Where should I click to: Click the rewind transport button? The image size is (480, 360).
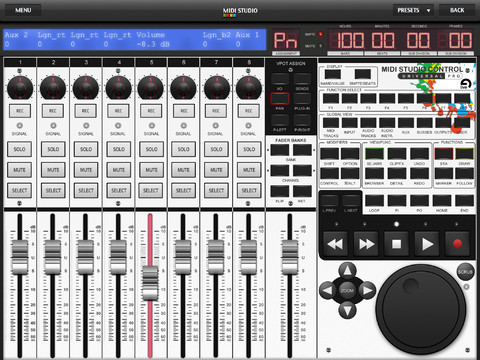coord(335,244)
